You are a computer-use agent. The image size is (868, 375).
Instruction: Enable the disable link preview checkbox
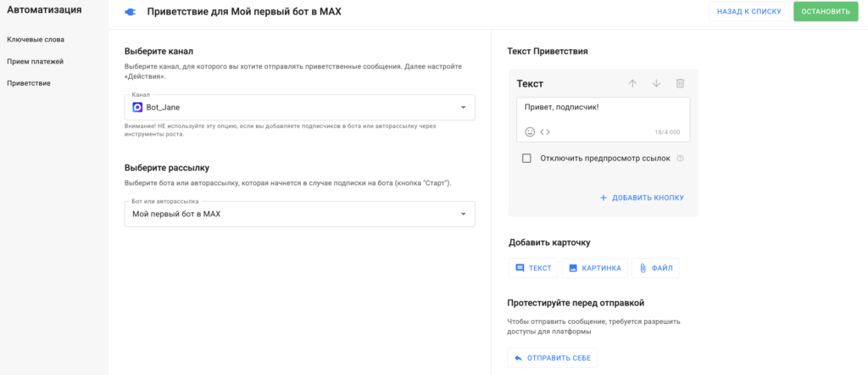(x=526, y=158)
